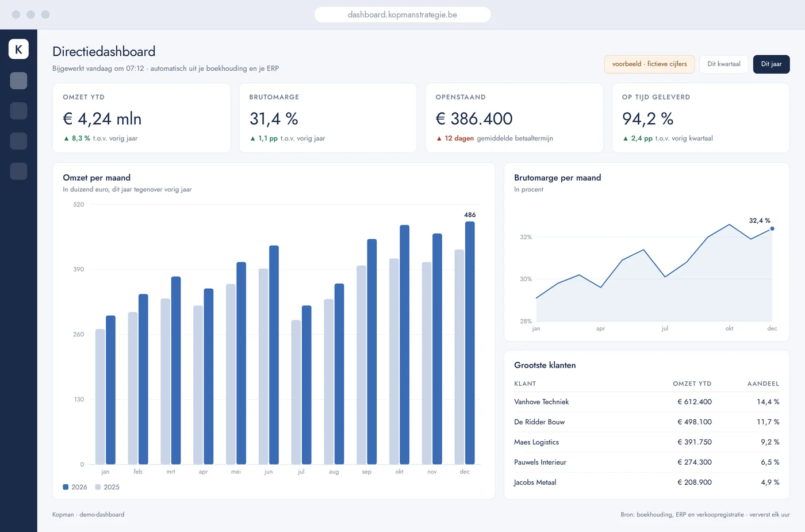
Task: Click the '8,3 %' growth indicator
Action: tap(76, 138)
